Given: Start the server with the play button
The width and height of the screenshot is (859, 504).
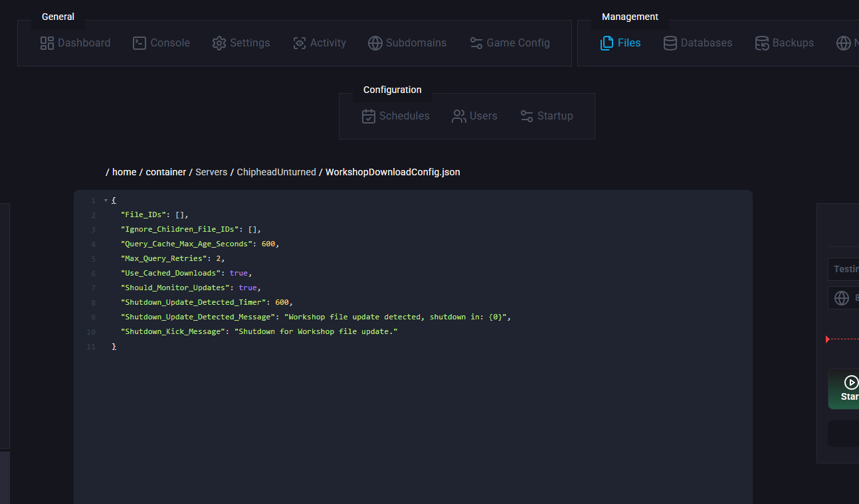Looking at the screenshot, I should point(844,389).
